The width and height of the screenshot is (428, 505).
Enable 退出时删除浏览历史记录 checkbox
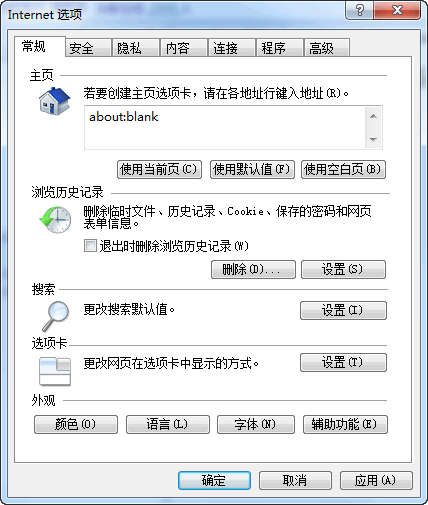90,246
